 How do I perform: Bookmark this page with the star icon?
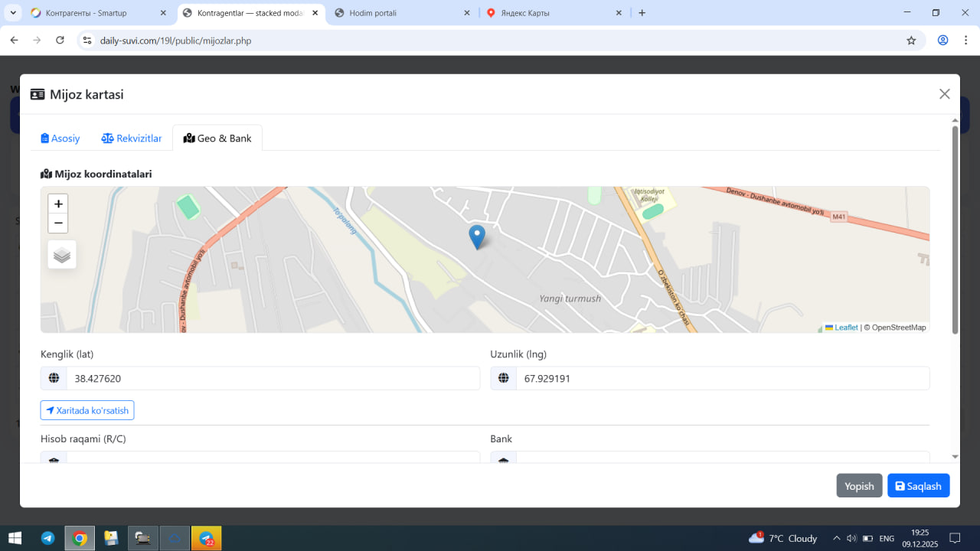(x=911, y=41)
